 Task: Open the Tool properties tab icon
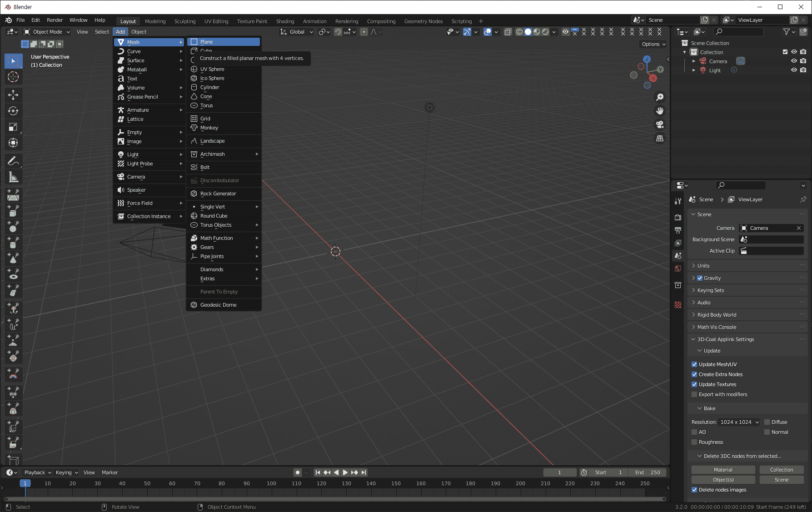678,201
